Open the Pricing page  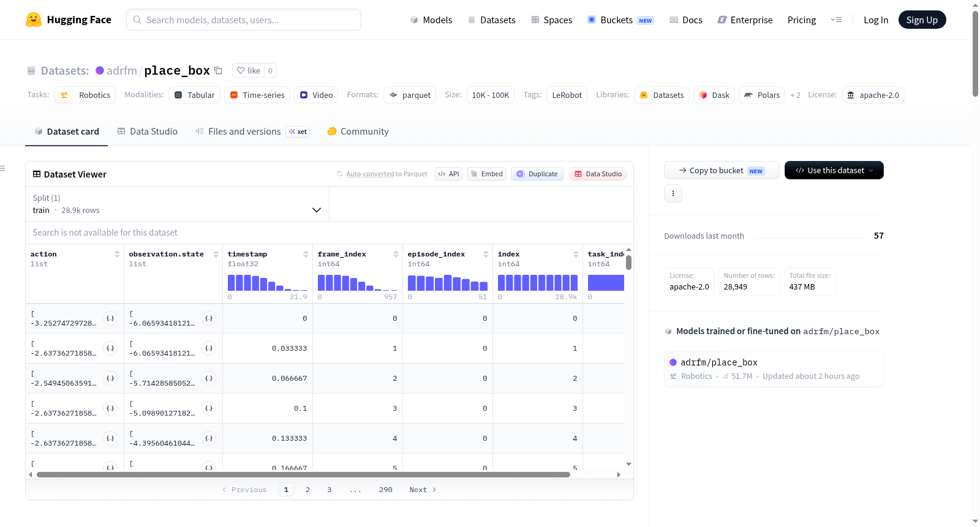point(802,20)
